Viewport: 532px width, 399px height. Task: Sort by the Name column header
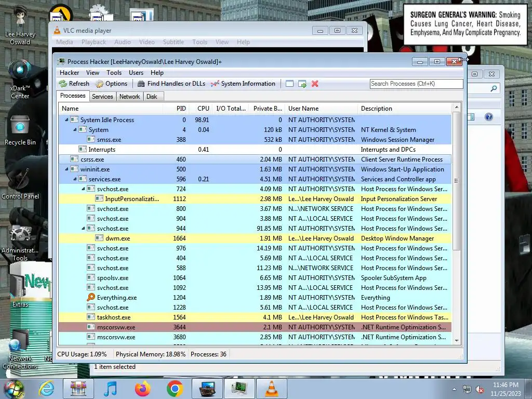[111, 109]
